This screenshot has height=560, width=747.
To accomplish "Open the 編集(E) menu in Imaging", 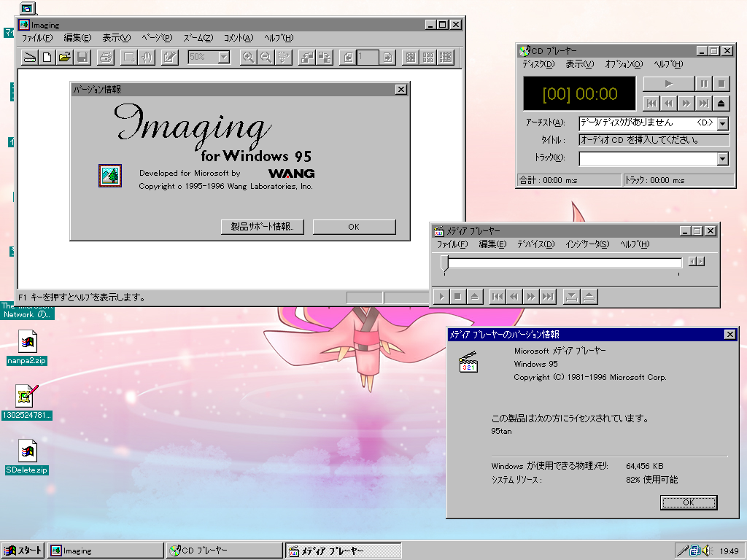I will click(x=77, y=38).
